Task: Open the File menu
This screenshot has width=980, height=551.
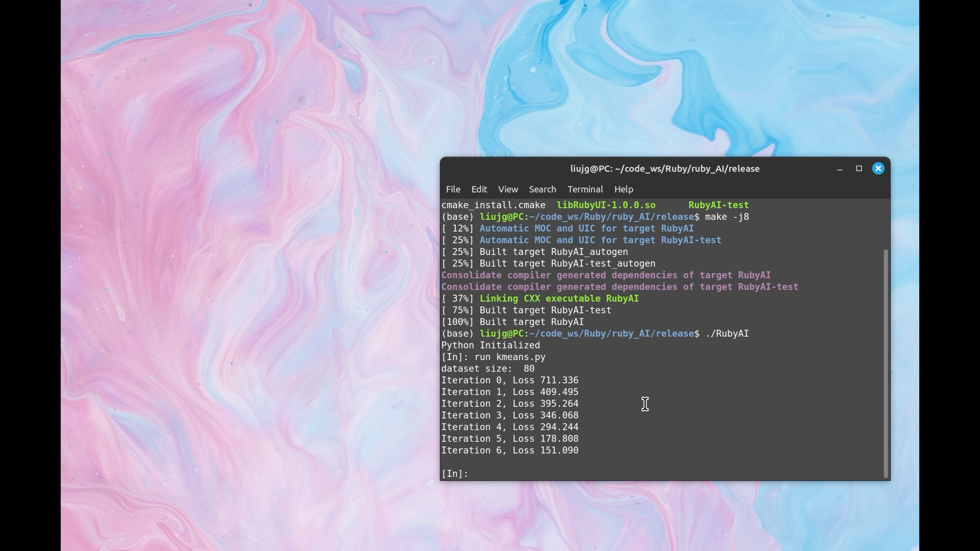Action: point(453,189)
